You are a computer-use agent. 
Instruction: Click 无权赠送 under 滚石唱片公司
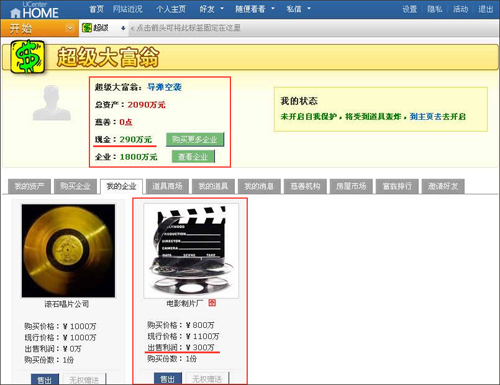point(84,380)
